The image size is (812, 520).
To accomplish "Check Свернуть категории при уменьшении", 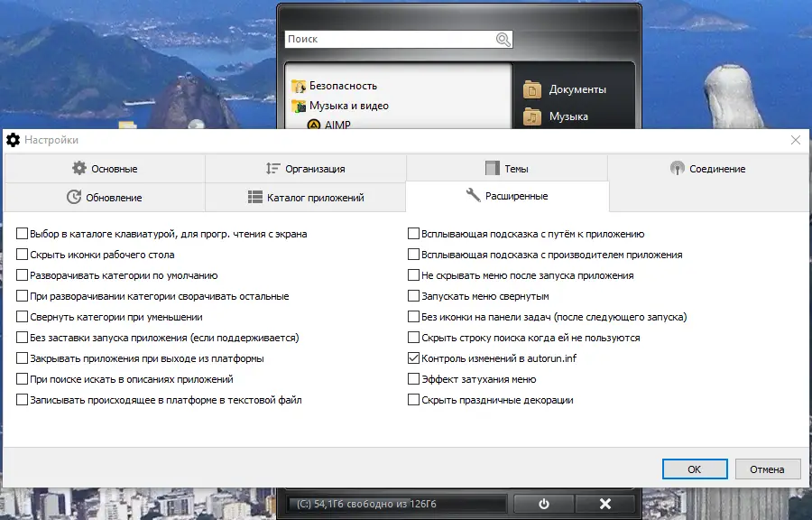I will click(x=22, y=317).
